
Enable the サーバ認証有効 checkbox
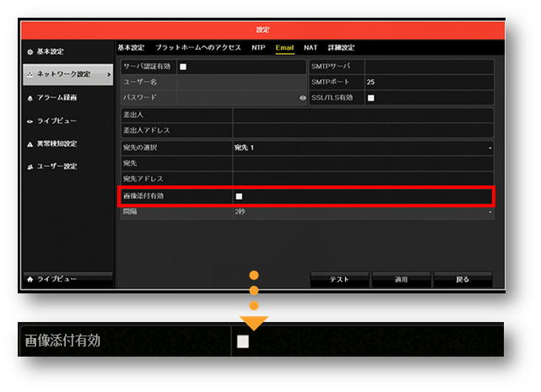183,67
